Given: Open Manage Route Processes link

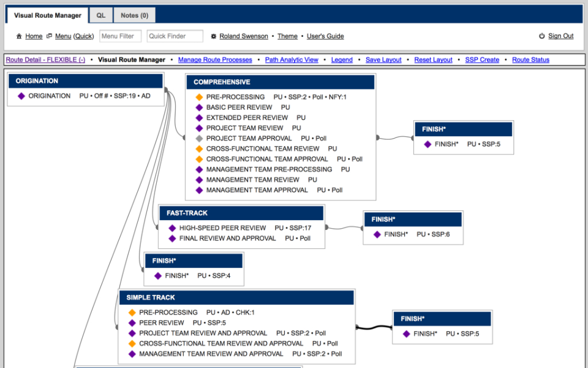Looking at the screenshot, I should (215, 59).
